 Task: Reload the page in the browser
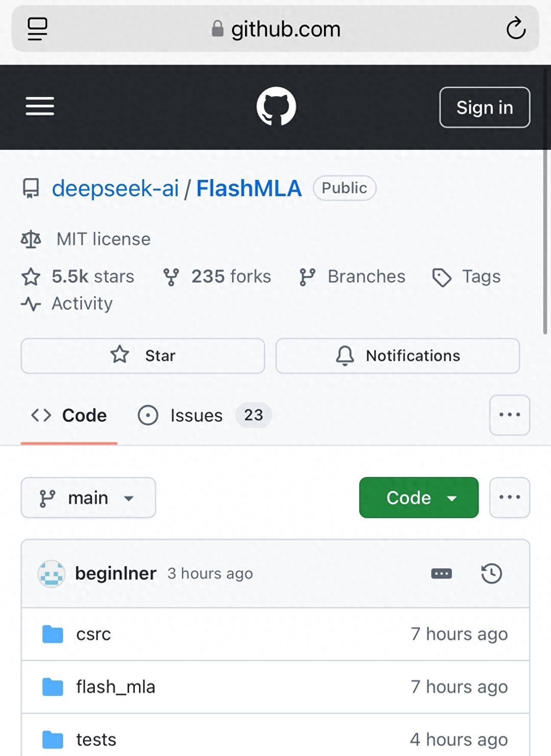515,29
